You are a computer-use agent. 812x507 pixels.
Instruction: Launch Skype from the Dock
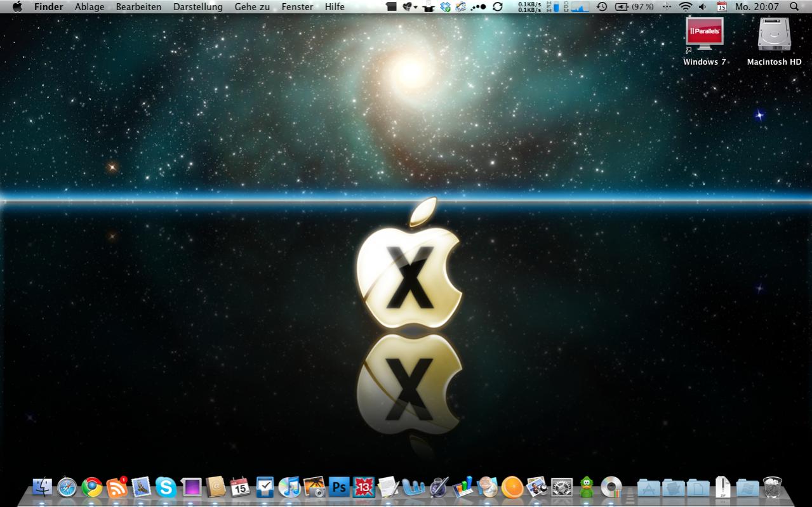point(166,487)
